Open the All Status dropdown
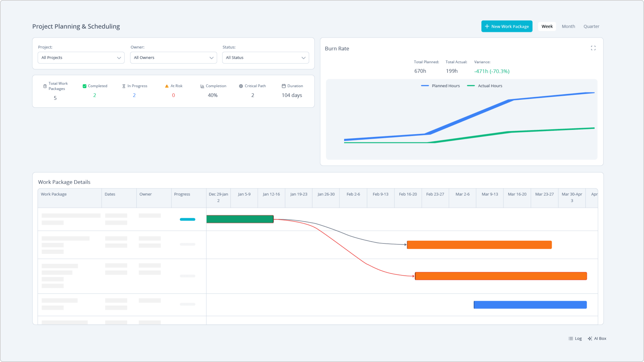 coord(265,58)
